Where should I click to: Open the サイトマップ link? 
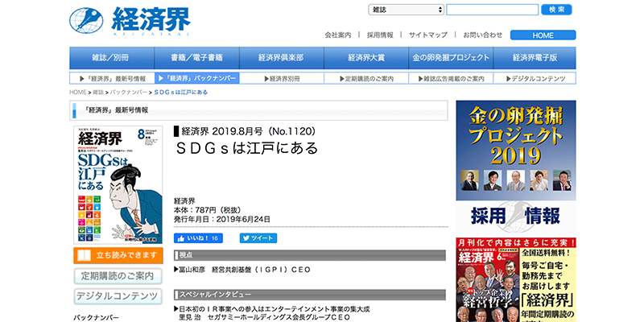click(428, 35)
